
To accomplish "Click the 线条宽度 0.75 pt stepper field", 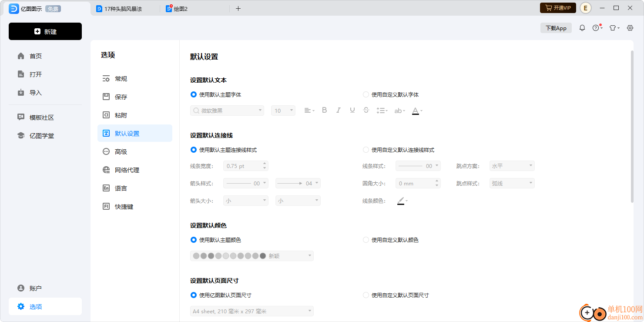I will (x=246, y=166).
